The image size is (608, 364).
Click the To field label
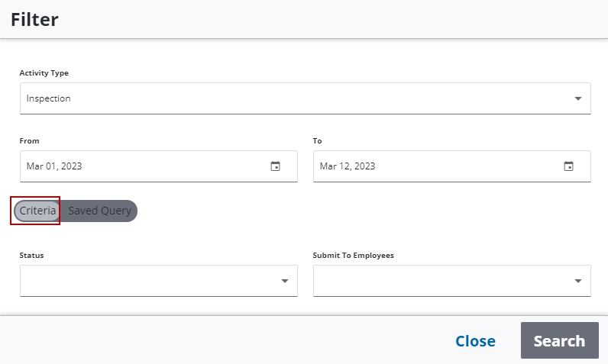318,141
